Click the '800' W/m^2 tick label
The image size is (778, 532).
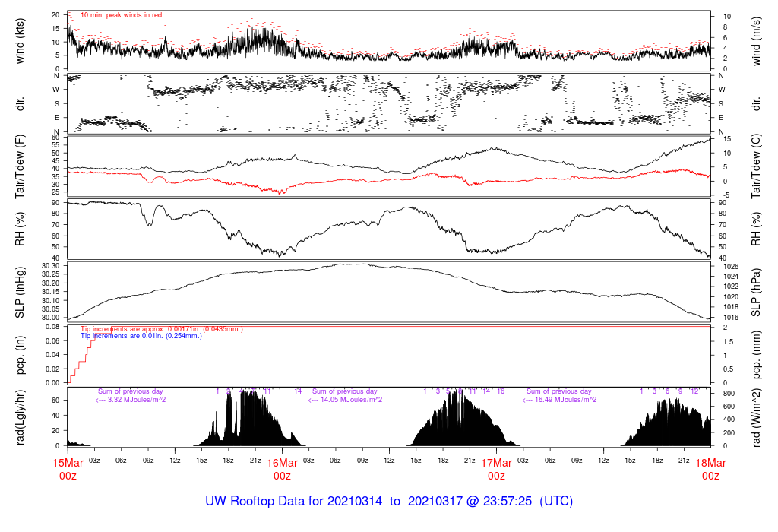[x=729, y=394]
